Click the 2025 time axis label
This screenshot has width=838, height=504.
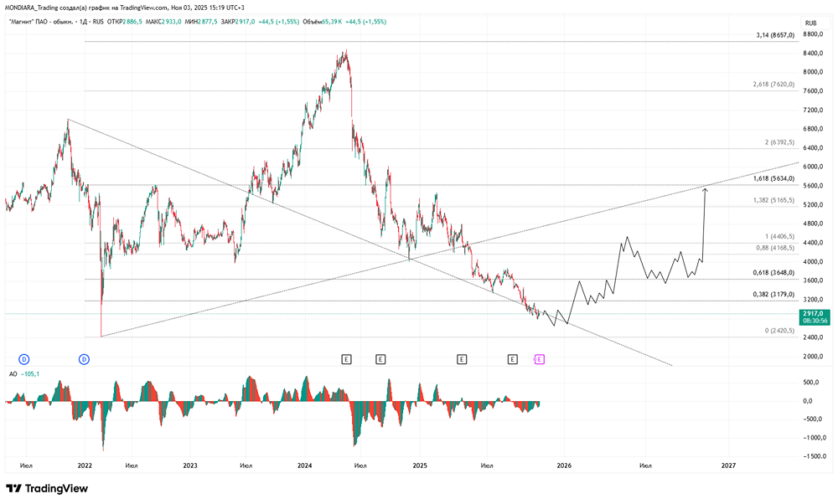pyautogui.click(x=420, y=465)
